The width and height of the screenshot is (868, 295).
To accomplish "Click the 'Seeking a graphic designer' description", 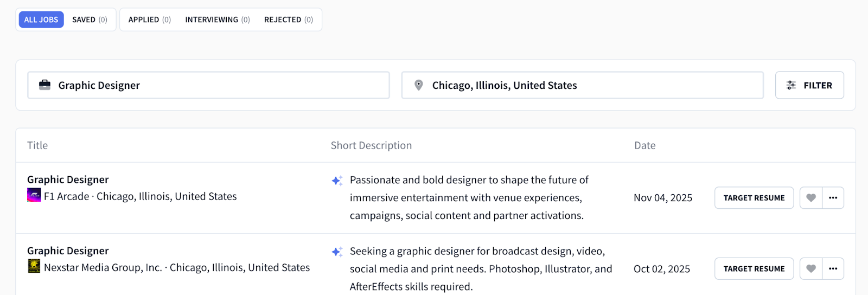I will [x=481, y=269].
